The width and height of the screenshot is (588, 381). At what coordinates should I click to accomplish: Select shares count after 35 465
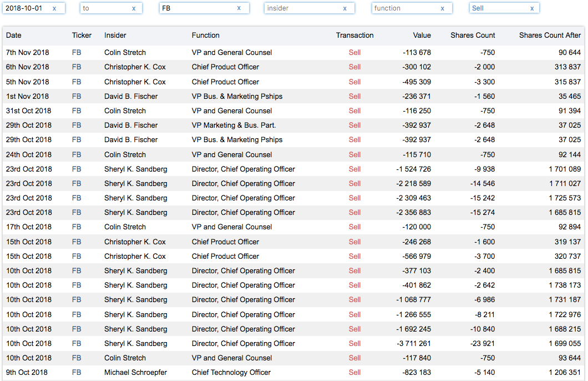pyautogui.click(x=570, y=96)
